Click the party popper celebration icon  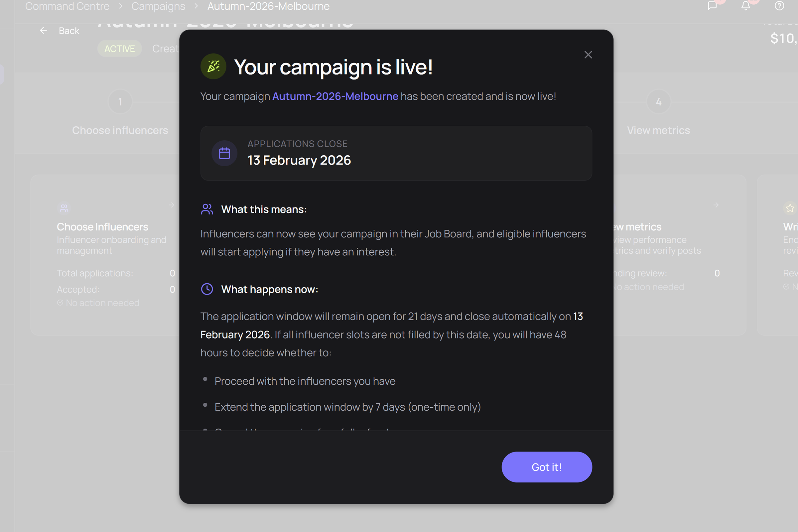213,66
